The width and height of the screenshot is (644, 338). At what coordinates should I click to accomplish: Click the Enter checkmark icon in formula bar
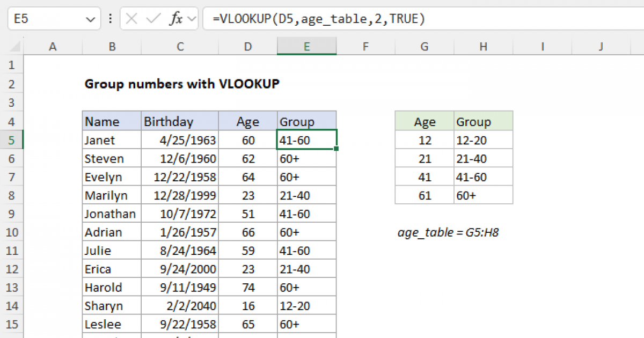[153, 20]
